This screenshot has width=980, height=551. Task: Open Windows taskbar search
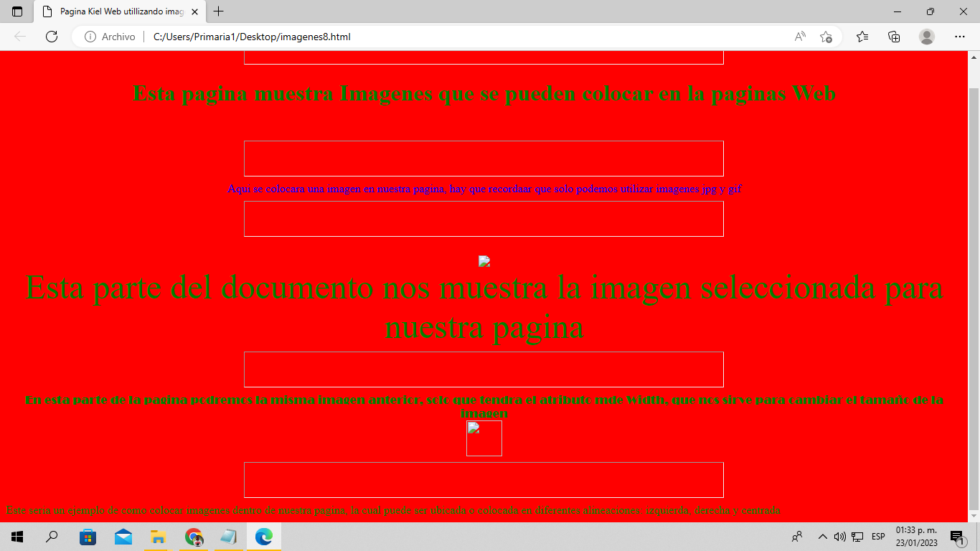click(x=52, y=537)
